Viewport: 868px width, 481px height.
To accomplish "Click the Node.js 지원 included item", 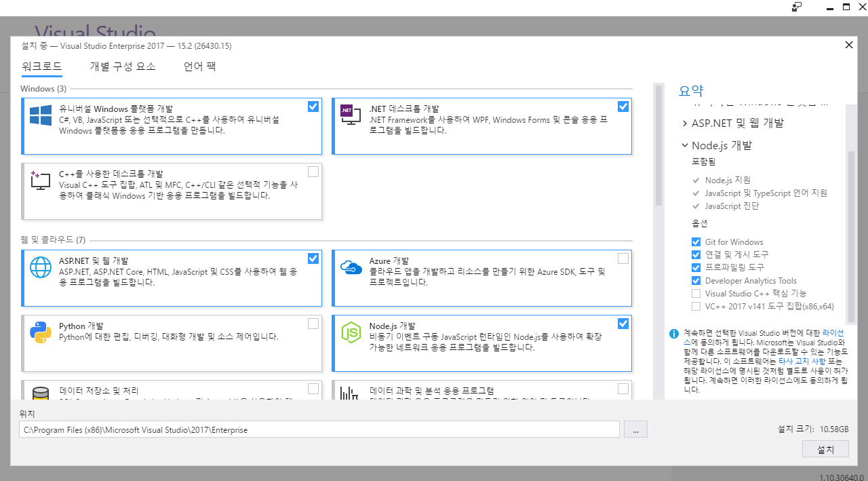I will [728, 180].
